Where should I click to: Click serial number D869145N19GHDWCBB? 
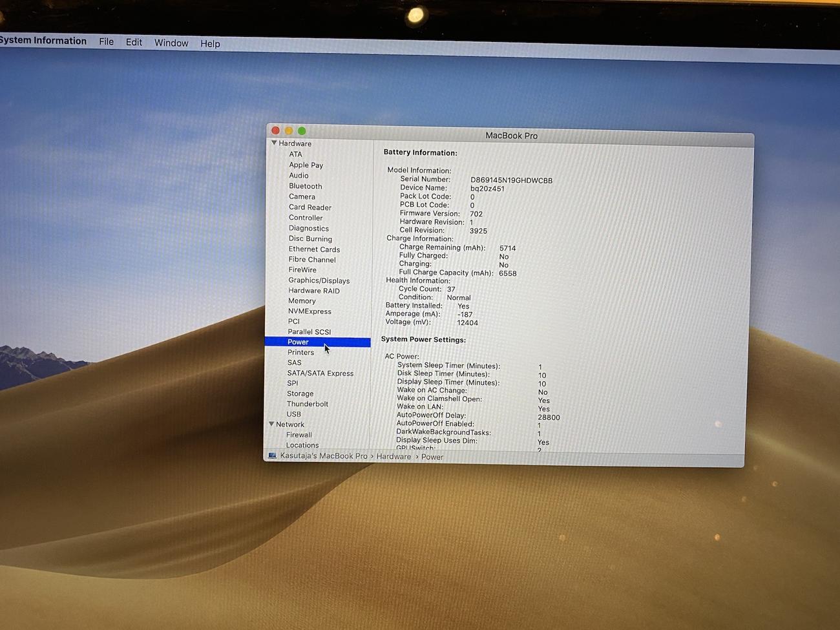pos(511,180)
